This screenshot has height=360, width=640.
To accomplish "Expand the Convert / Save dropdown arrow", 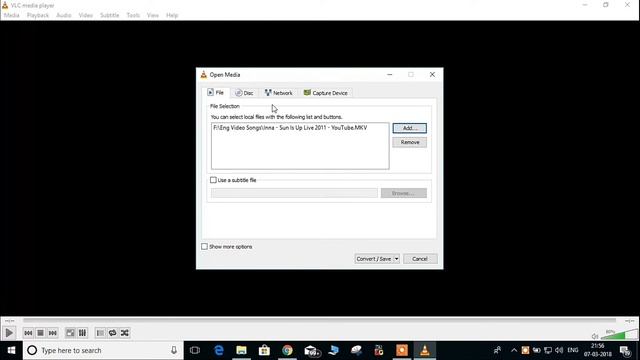I will tap(396, 259).
